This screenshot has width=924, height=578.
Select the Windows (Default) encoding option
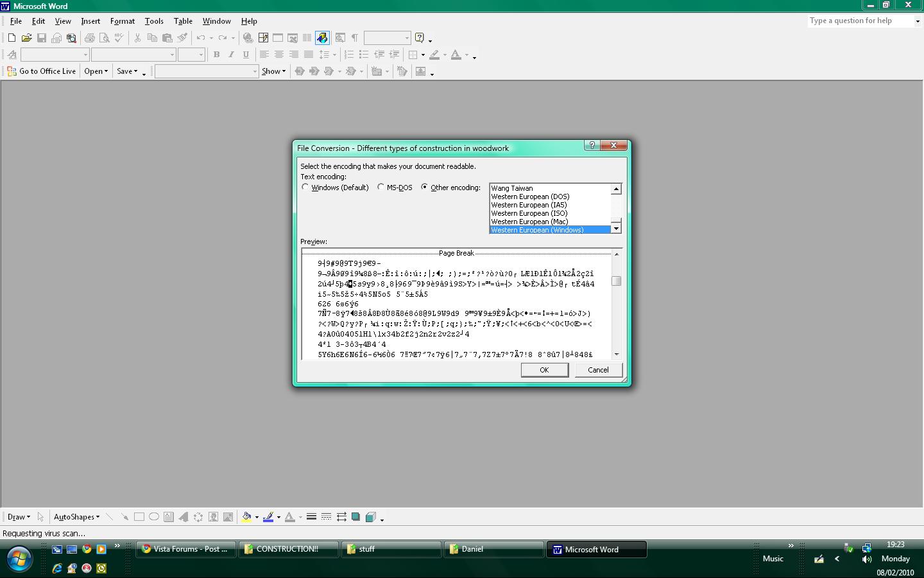pyautogui.click(x=335, y=188)
